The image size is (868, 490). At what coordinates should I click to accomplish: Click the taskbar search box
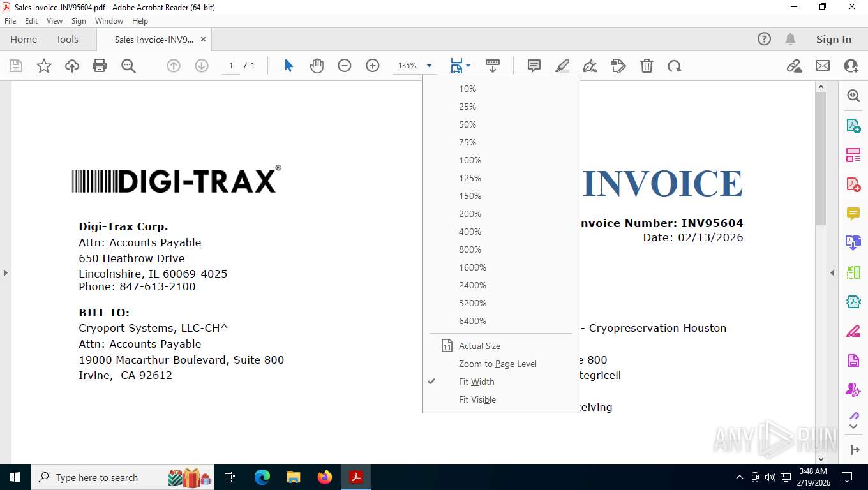(x=123, y=477)
